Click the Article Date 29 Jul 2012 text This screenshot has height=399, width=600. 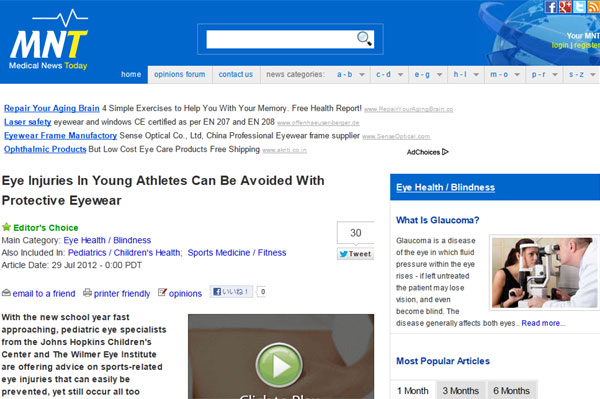[72, 265]
